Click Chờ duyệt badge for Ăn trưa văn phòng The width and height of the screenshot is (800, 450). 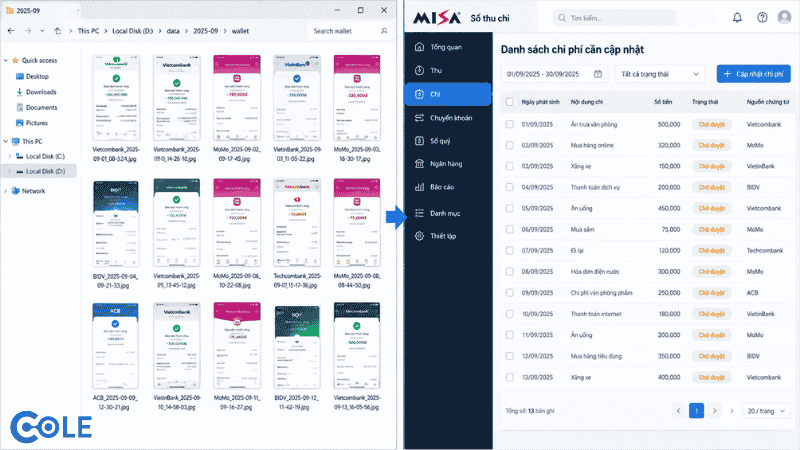coord(712,124)
